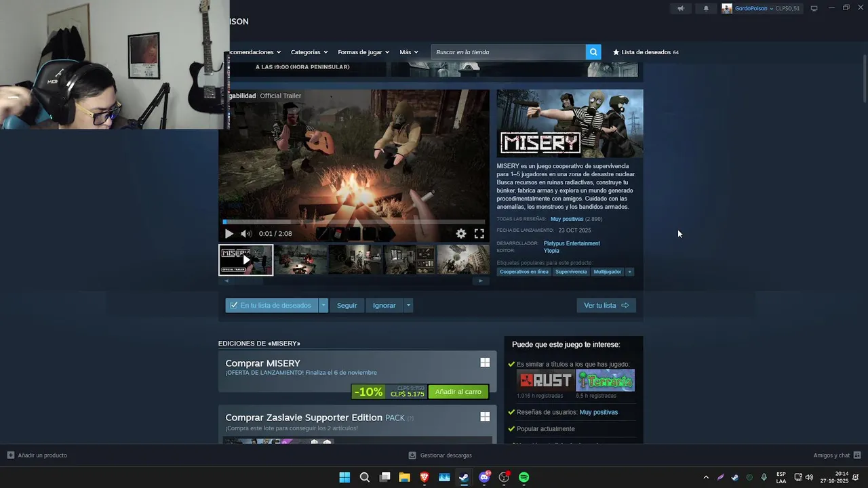868x488 pixels.
Task: Open Recomendaciones menu
Action: click(x=256, y=52)
